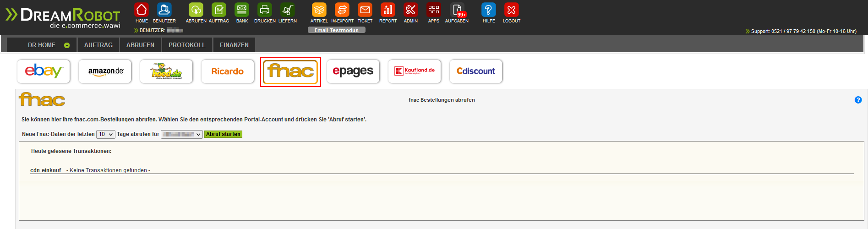Open the BANK icon
The image size is (868, 229).
(x=242, y=10)
